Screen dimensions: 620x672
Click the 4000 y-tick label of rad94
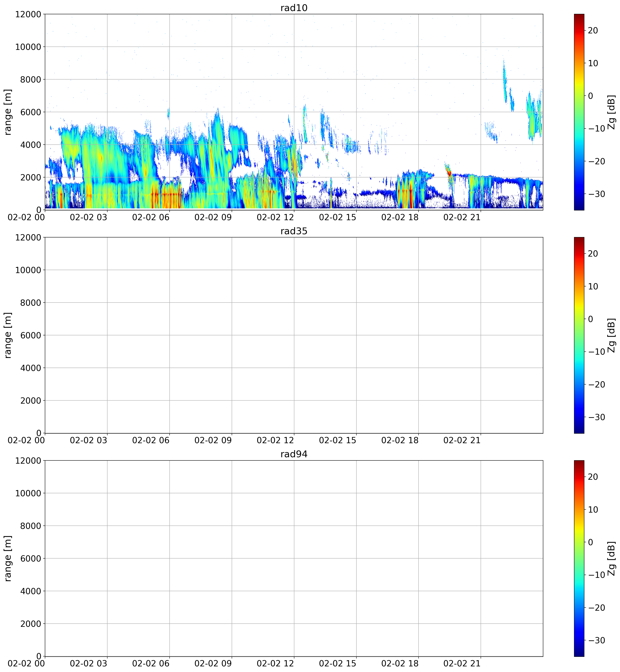(x=31, y=591)
